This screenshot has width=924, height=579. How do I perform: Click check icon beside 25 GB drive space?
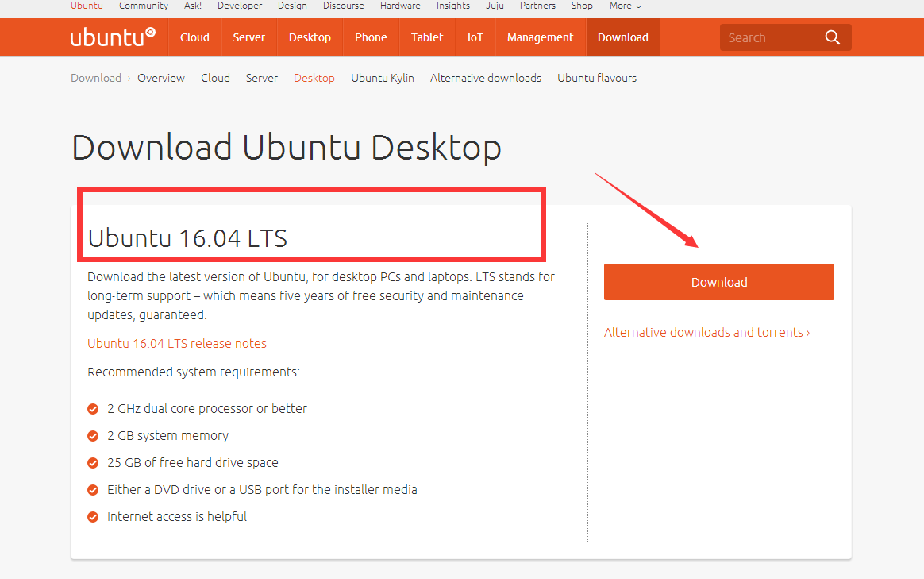93,463
